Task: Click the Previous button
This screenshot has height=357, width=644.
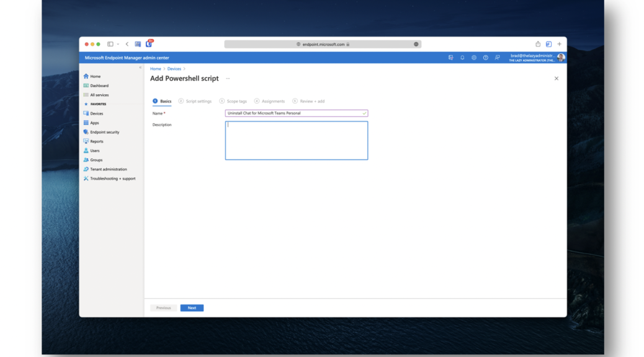Action: (x=163, y=308)
